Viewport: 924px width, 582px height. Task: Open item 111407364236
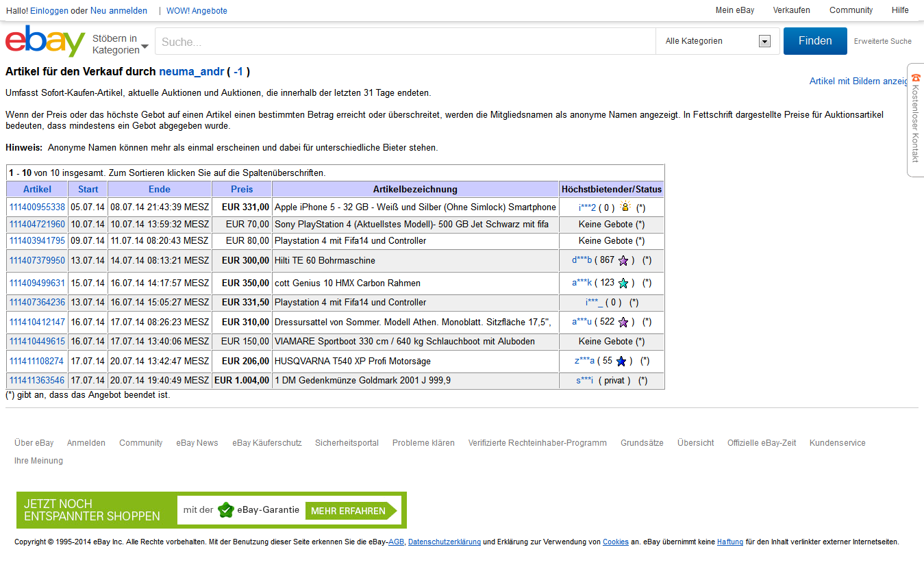pos(37,303)
